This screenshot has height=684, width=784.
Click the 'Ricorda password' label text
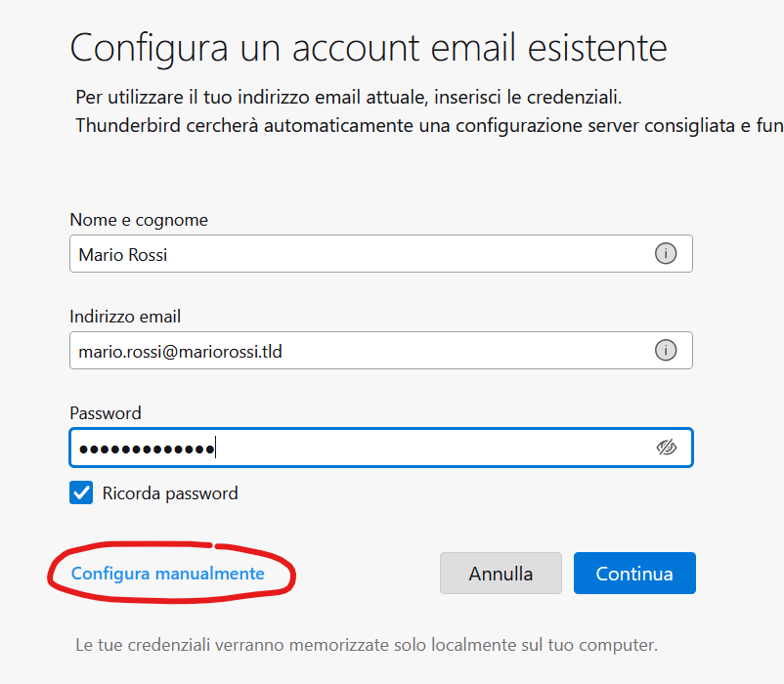(170, 493)
